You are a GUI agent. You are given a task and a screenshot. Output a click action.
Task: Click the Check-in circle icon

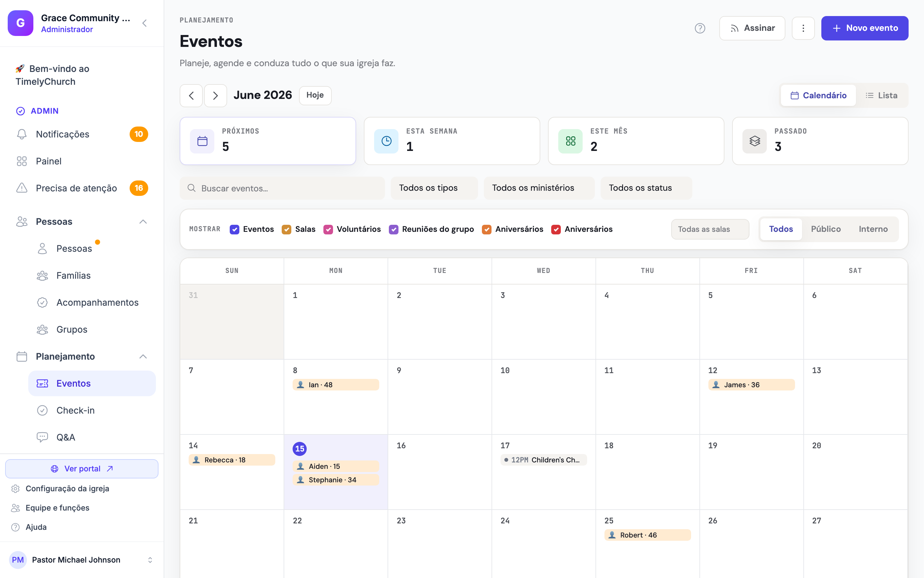(x=42, y=411)
